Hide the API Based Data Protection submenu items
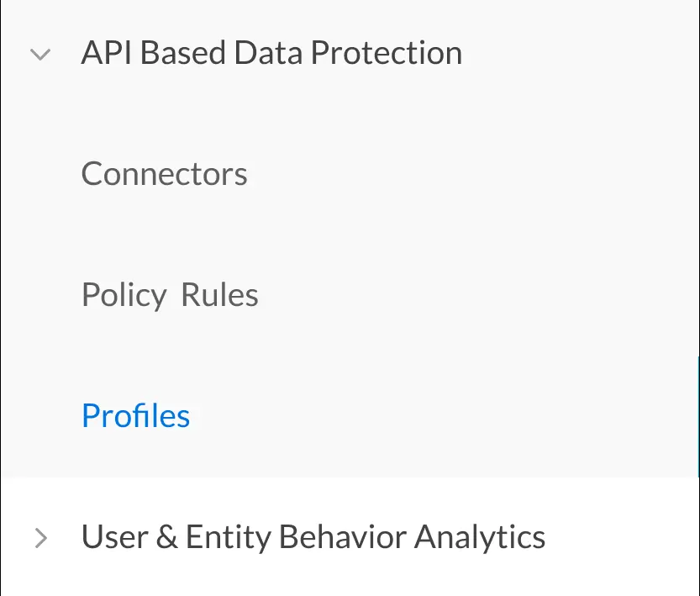Image resolution: width=700 pixels, height=596 pixels. pos(39,55)
